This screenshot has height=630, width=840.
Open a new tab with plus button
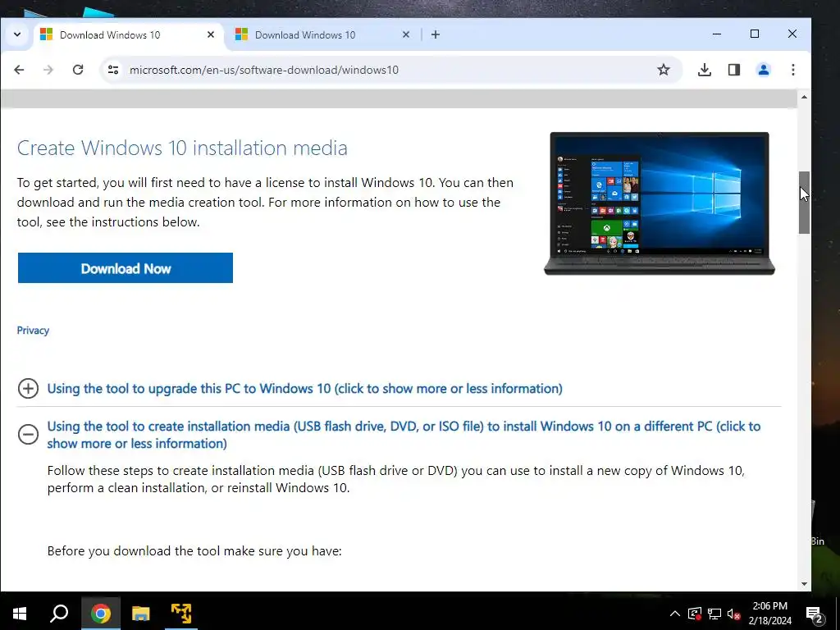pyautogui.click(x=436, y=34)
